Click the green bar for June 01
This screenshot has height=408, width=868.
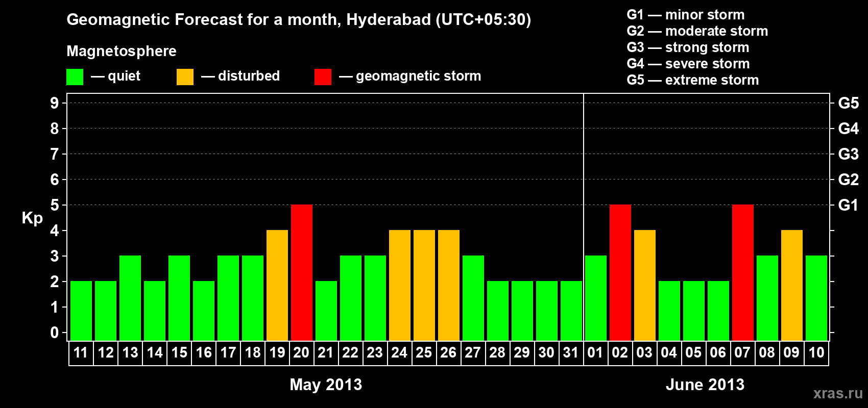pyautogui.click(x=596, y=298)
